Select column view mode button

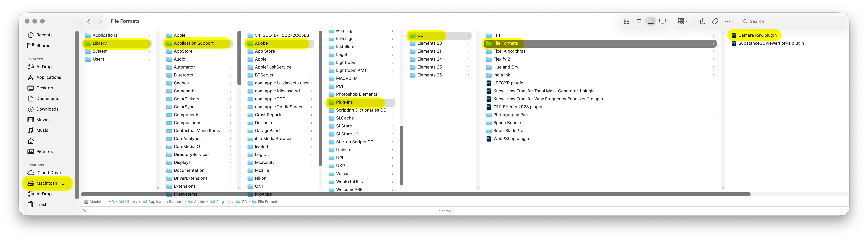click(650, 21)
